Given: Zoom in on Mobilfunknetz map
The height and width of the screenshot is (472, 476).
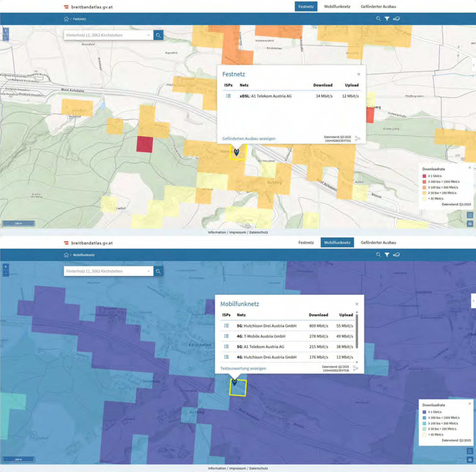Looking at the screenshot, I should (x=6, y=267).
